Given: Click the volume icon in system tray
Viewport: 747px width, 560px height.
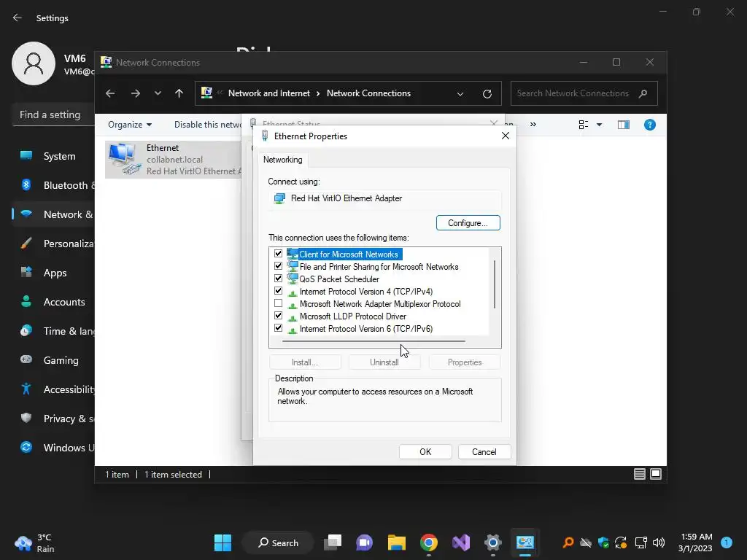Looking at the screenshot, I should coord(659,542).
